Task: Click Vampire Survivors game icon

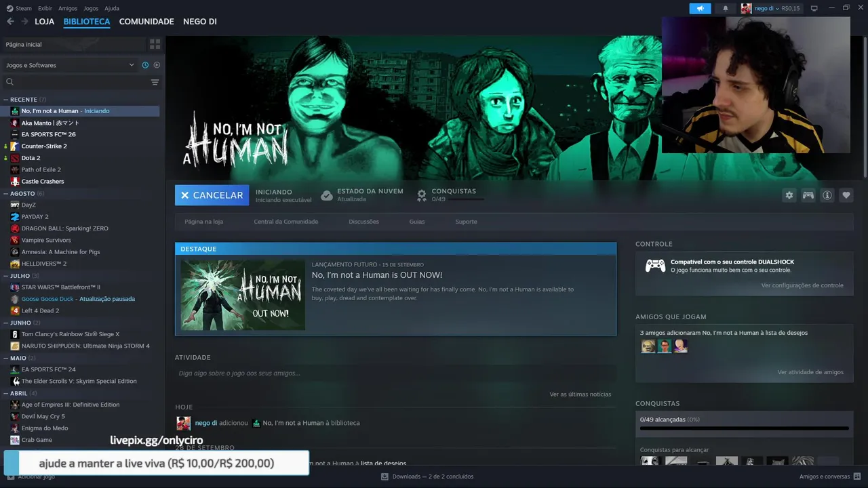Action: coord(15,240)
